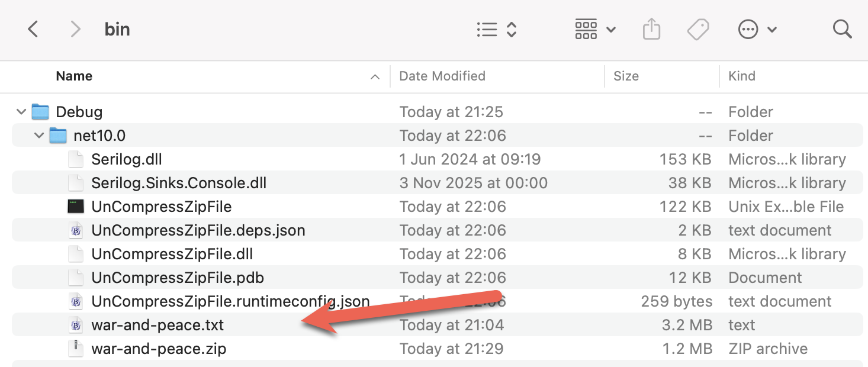
Task: Open the search icon in the toolbar
Action: click(x=842, y=28)
